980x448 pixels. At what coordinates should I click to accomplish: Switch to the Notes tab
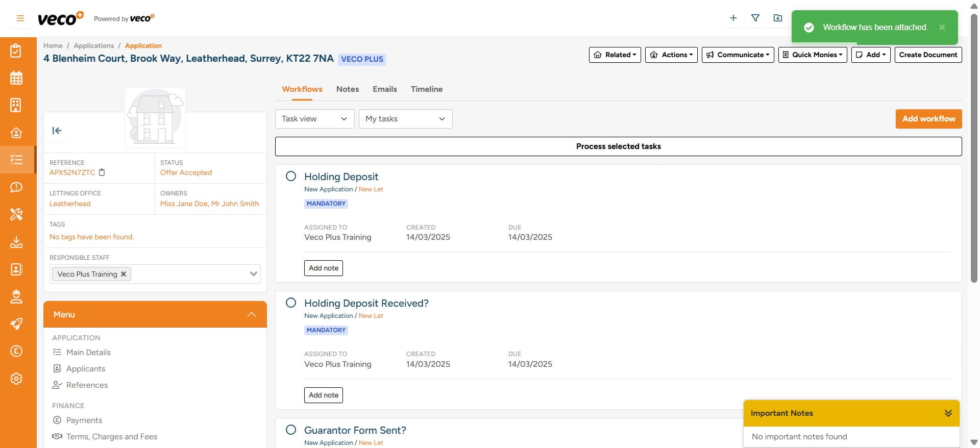click(348, 89)
